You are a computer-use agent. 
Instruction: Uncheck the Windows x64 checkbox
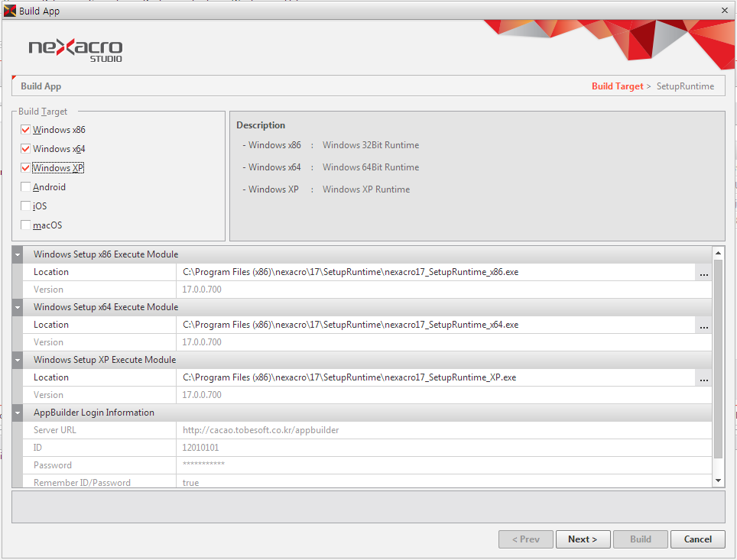pyautogui.click(x=26, y=149)
